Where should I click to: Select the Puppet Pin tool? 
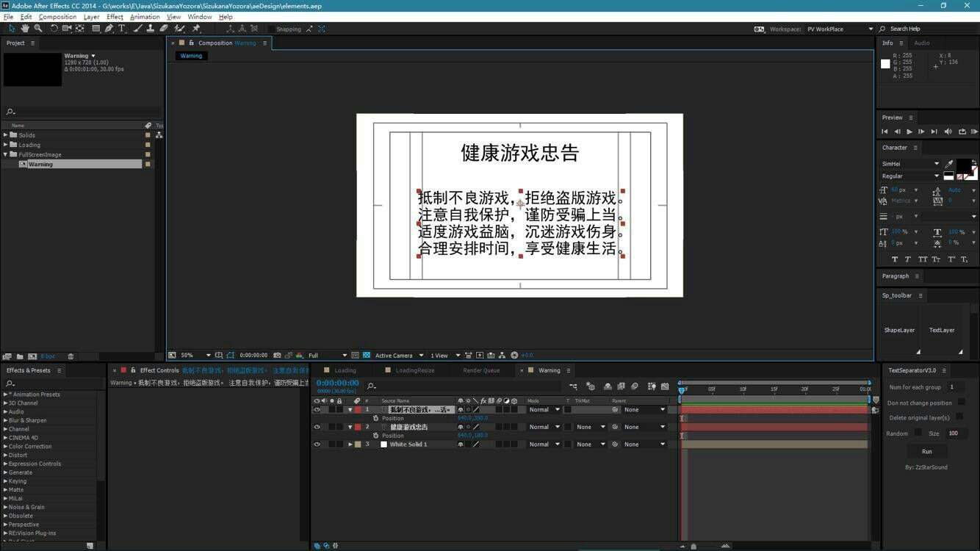(196, 29)
